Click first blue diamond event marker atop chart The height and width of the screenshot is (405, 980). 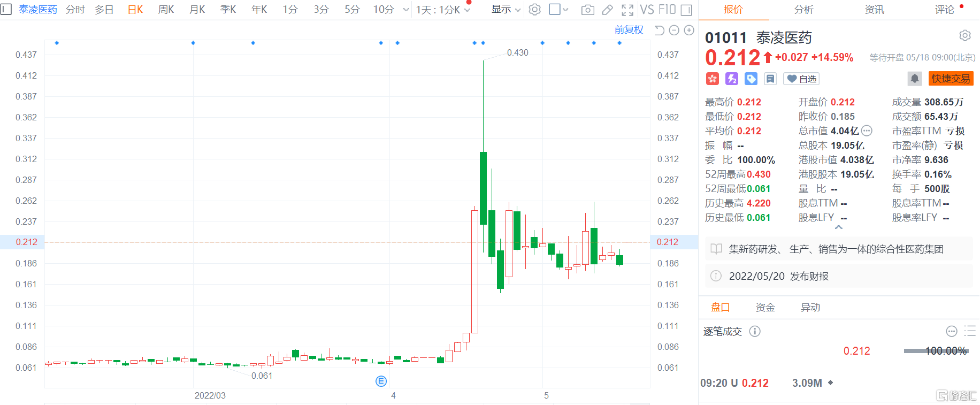click(57, 43)
